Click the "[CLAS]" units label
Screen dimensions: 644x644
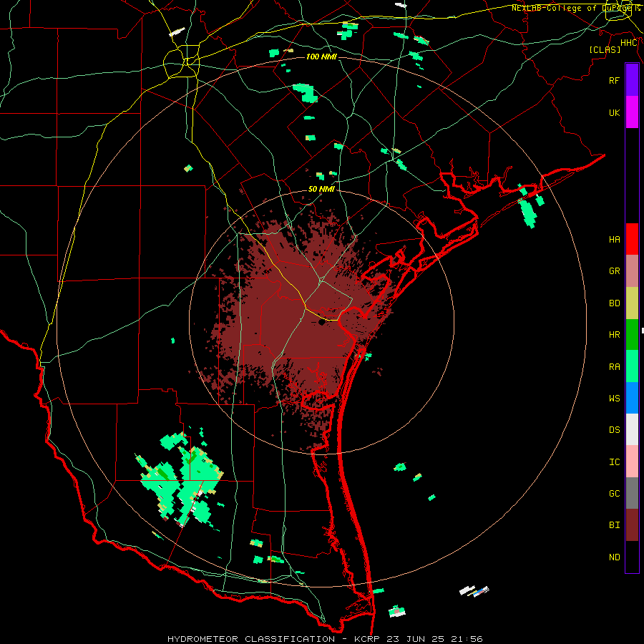[605, 49]
